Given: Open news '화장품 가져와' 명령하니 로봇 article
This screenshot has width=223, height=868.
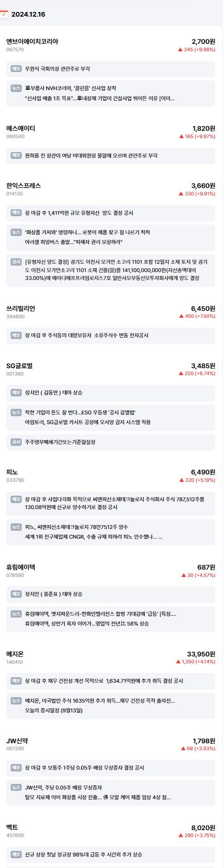Looking at the screenshot, I should tap(87, 232).
